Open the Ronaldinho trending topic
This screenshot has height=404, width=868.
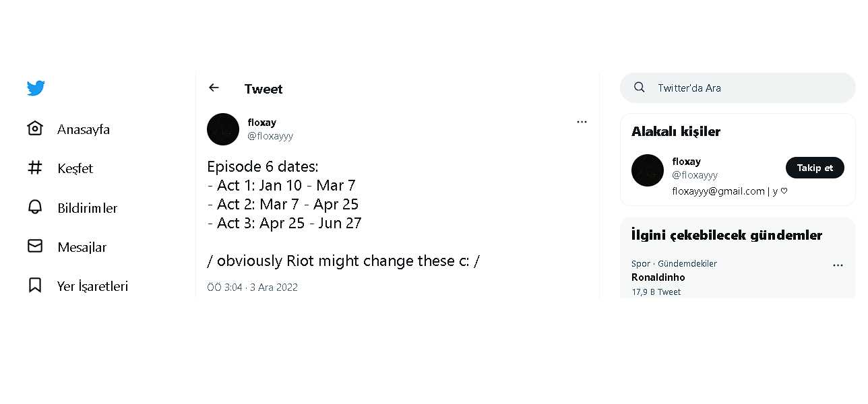658,277
